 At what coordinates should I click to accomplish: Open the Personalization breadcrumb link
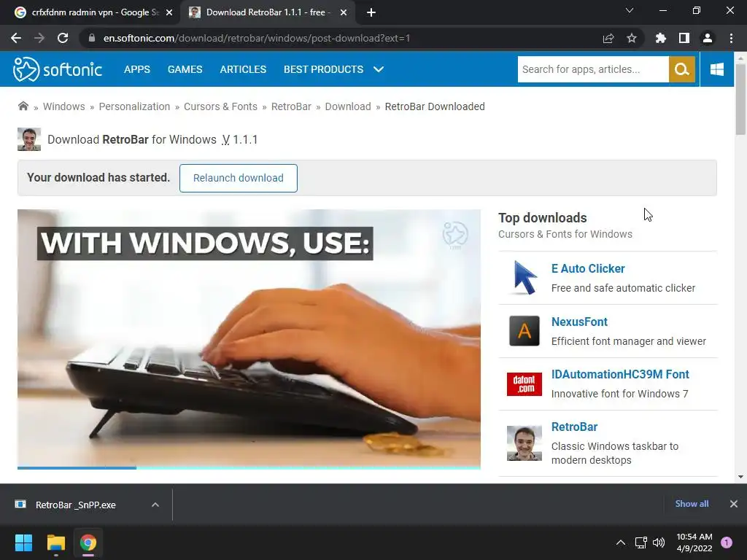(x=134, y=106)
